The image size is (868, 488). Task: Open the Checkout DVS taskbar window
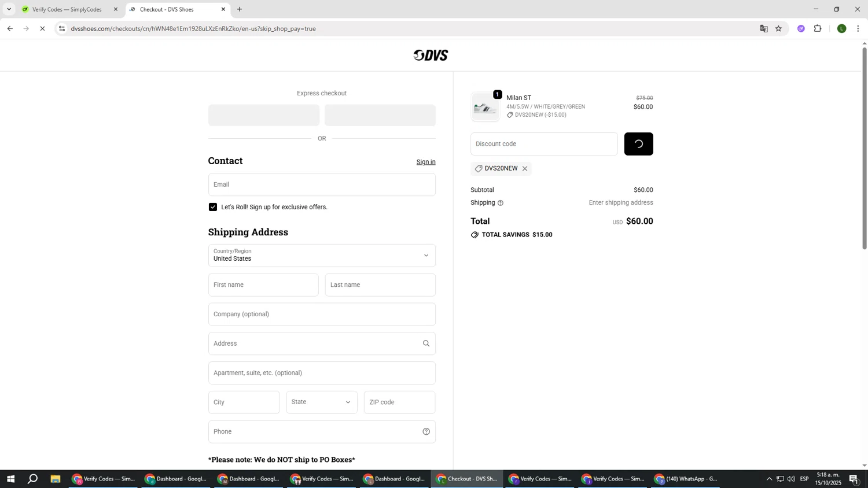[468, 479]
